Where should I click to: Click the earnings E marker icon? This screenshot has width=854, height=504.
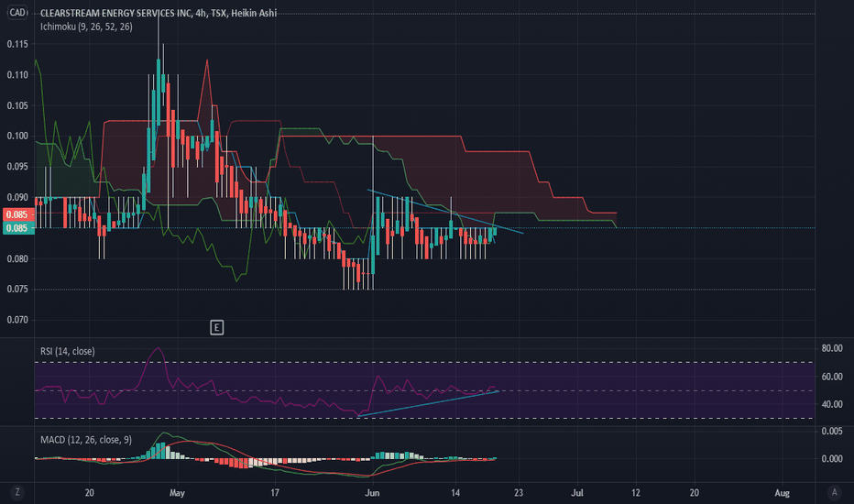pyautogui.click(x=217, y=327)
